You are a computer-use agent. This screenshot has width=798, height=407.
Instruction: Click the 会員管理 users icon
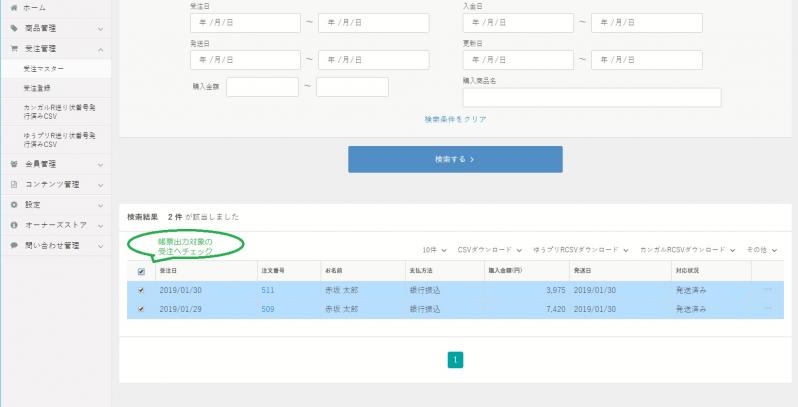(14, 164)
